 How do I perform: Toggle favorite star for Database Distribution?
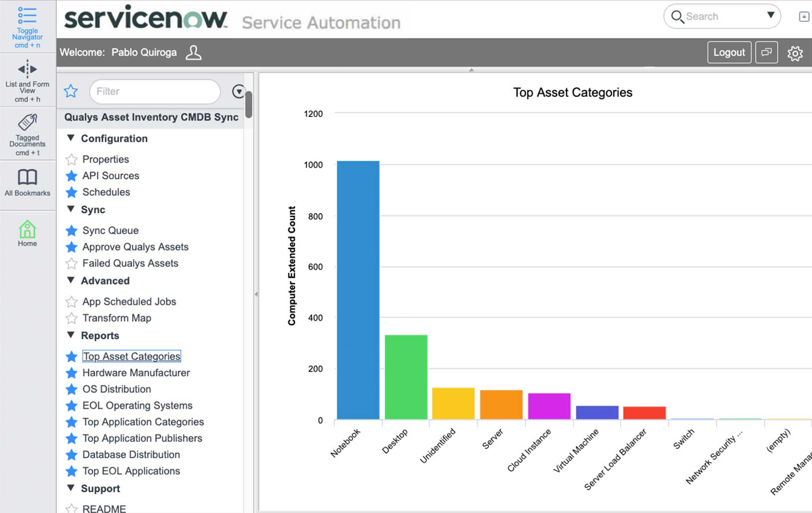71,455
